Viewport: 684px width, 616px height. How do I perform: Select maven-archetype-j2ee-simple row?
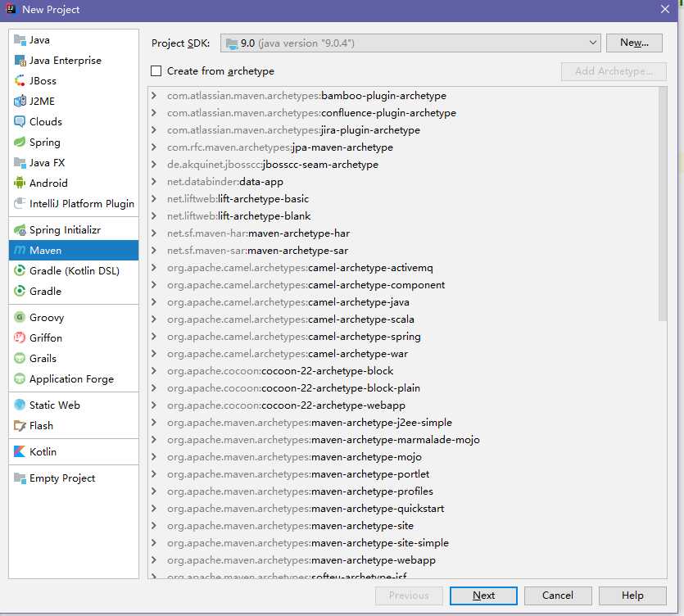point(404,423)
